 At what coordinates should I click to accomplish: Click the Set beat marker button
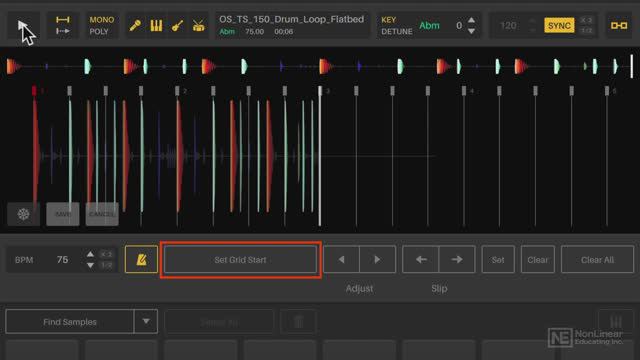[498, 260]
